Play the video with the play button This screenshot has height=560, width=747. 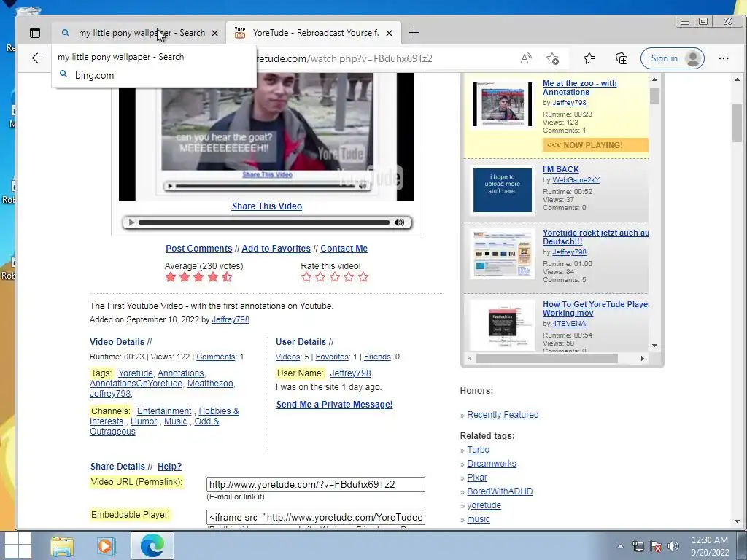click(x=131, y=222)
